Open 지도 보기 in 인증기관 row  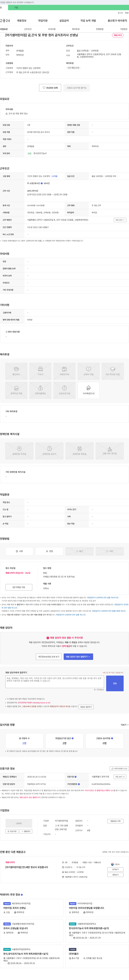(120, 777)
